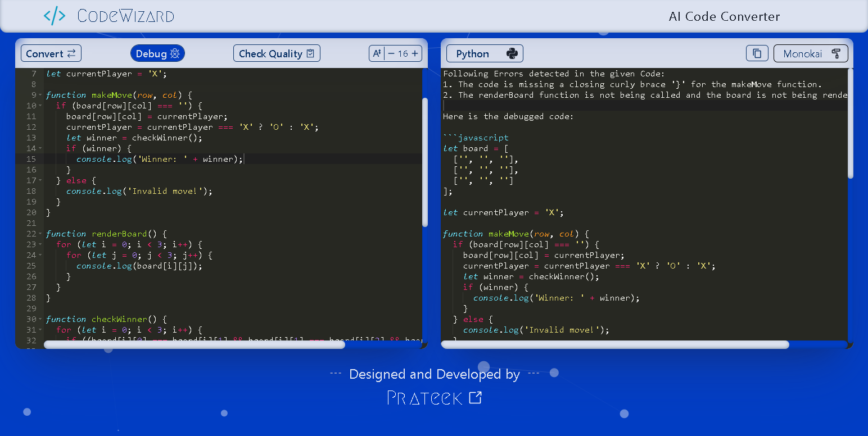Open the Python language dropdown

pyautogui.click(x=485, y=53)
